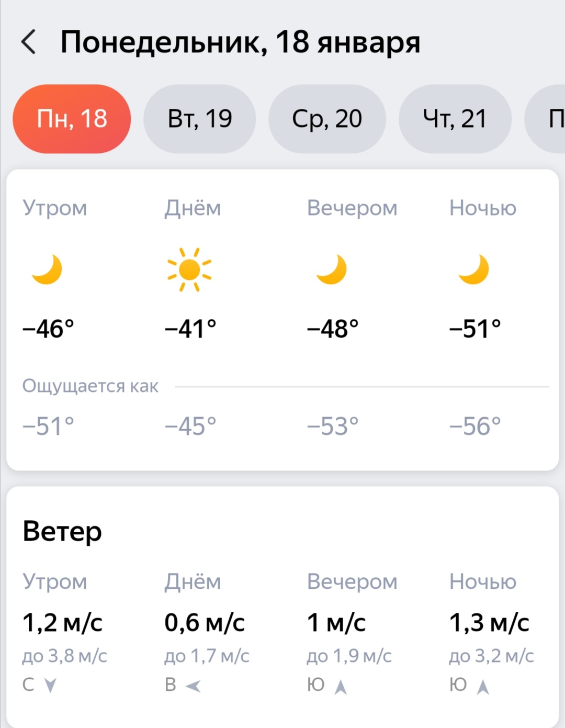Tap the Понедельник, 18 января title
This screenshot has height=728, width=565.
(240, 42)
